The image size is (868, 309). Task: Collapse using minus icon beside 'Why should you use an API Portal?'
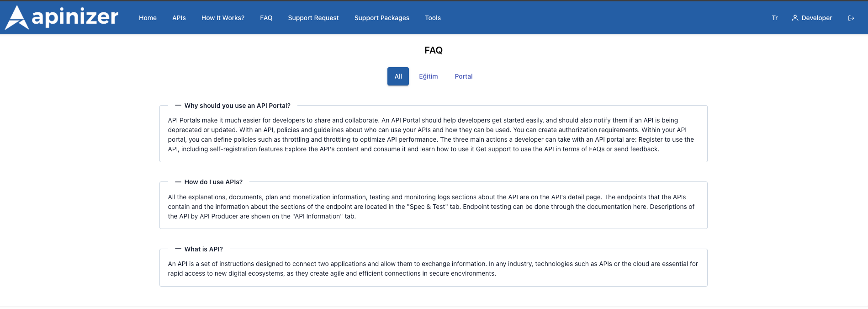(178, 106)
